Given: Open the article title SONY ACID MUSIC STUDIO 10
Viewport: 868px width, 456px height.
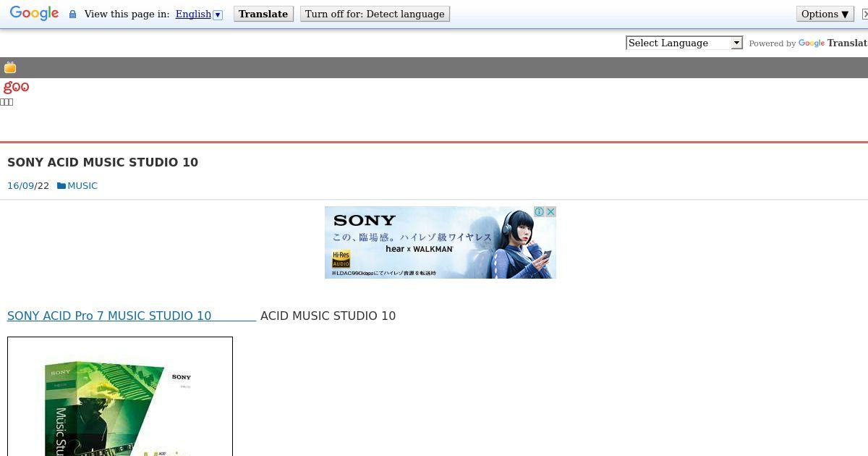Looking at the screenshot, I should tap(103, 162).
